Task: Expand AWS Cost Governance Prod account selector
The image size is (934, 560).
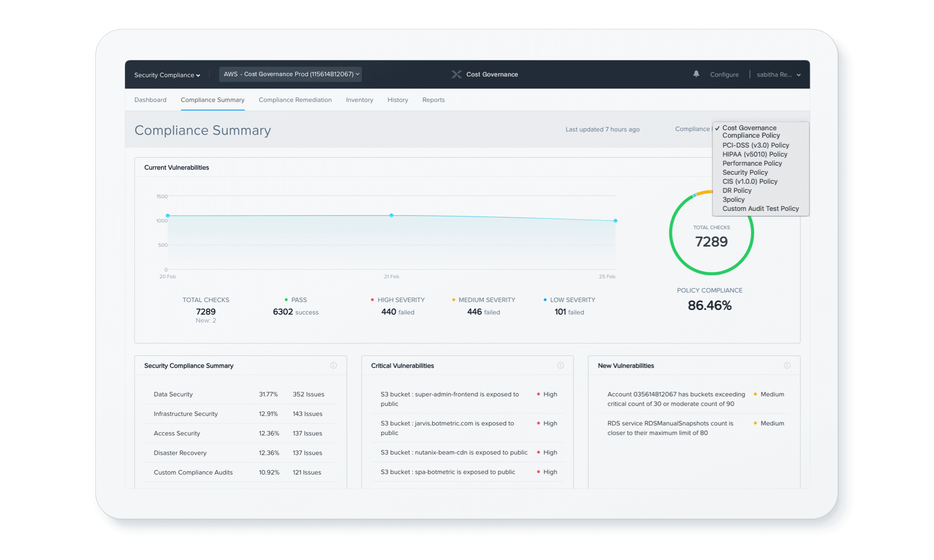Action: pyautogui.click(x=290, y=74)
